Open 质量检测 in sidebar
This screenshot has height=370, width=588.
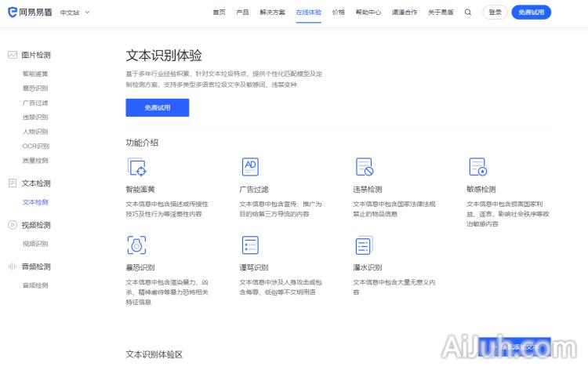click(35, 161)
